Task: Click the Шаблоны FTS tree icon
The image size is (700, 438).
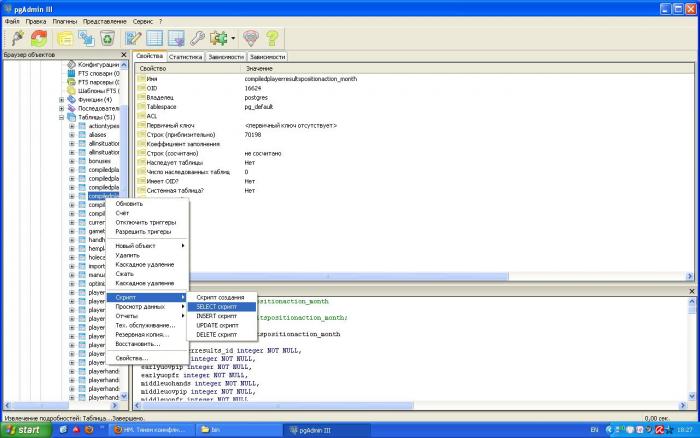Action: (x=71, y=91)
